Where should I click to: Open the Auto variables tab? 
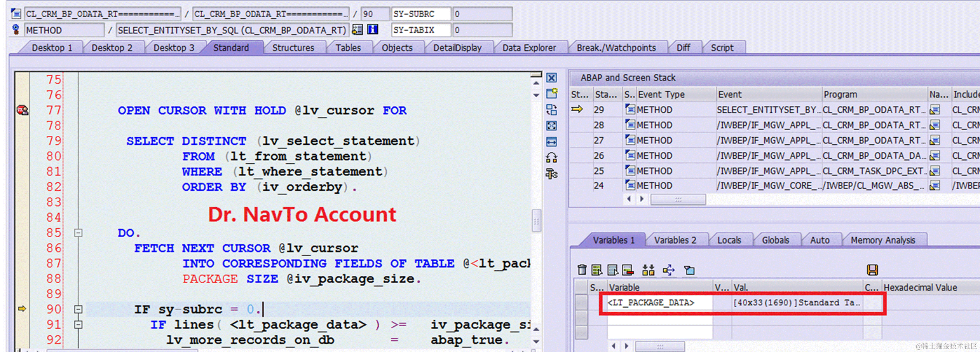click(x=820, y=240)
